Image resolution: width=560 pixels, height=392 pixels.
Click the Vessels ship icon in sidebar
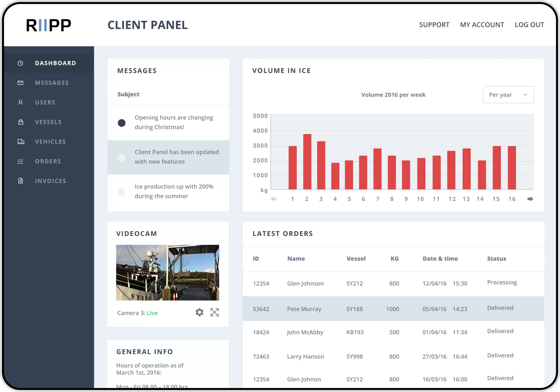pyautogui.click(x=21, y=122)
